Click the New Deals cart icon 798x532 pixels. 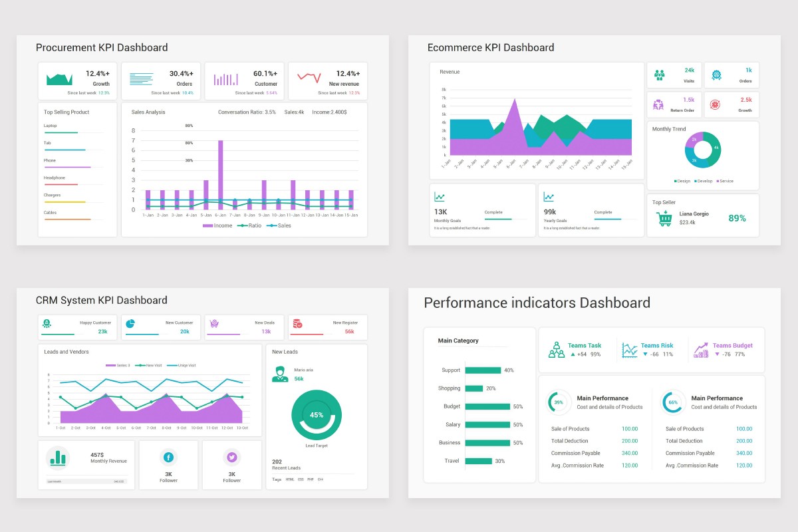tap(214, 324)
